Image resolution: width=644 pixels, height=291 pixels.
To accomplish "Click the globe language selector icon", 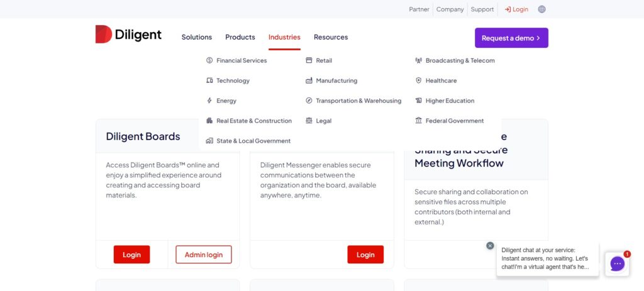I will click(x=542, y=9).
